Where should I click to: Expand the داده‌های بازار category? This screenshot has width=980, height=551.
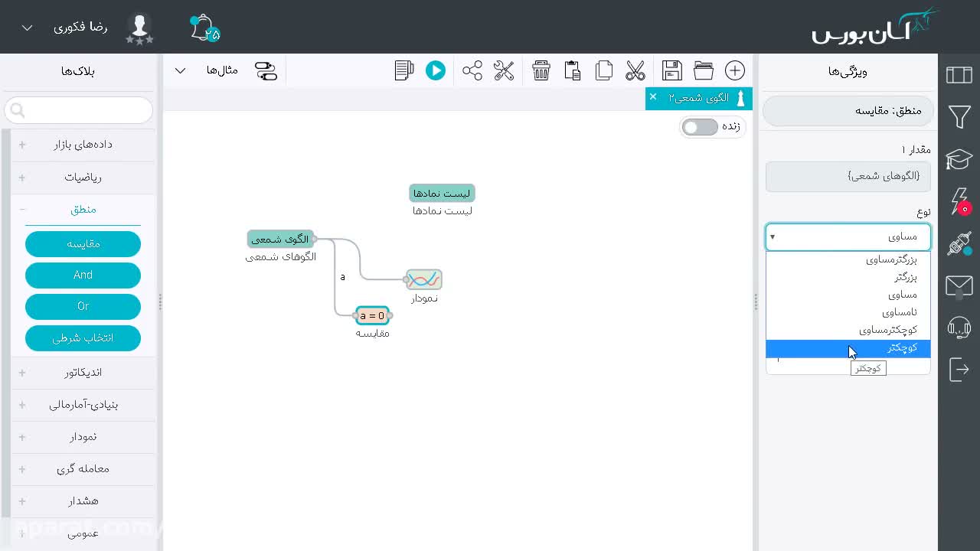pos(83,145)
